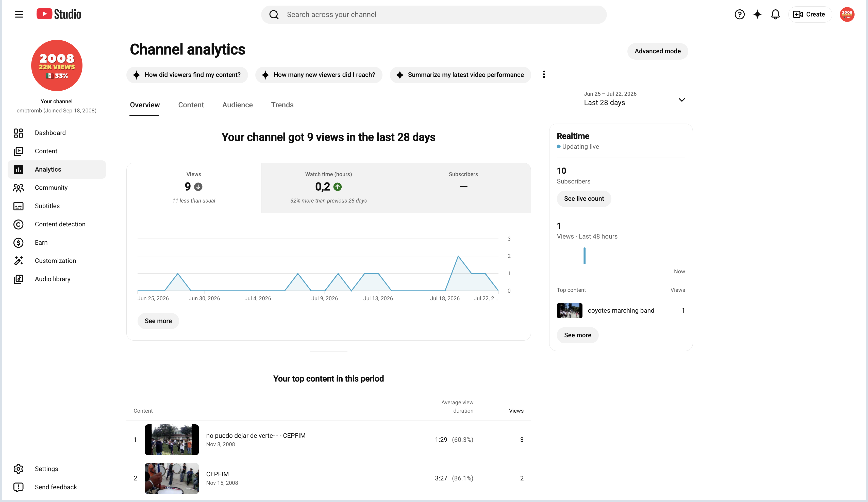Image resolution: width=868 pixels, height=502 pixels.
Task: Go to Community in sidebar
Action: 57,188
